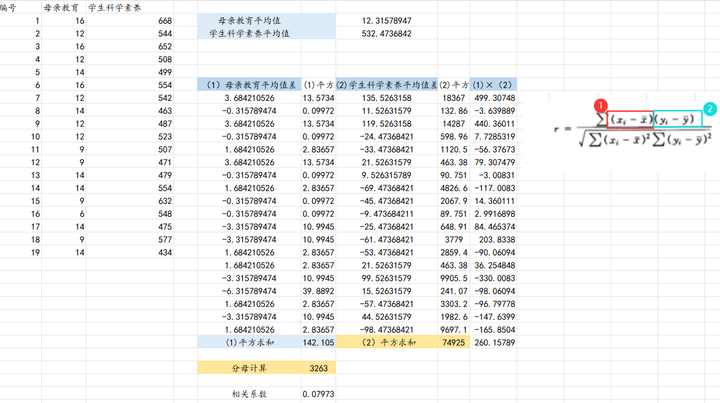Select science score cell 542
720x403 pixels.
(x=129, y=98)
